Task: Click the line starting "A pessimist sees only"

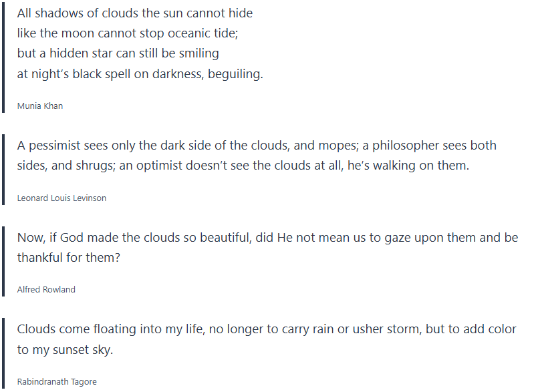Action: coord(257,146)
